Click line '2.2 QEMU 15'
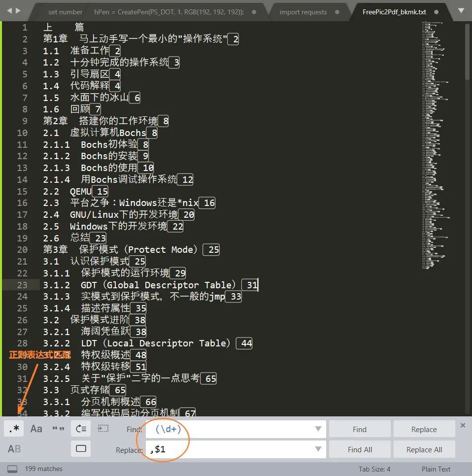This screenshot has height=476, width=472. pos(75,192)
